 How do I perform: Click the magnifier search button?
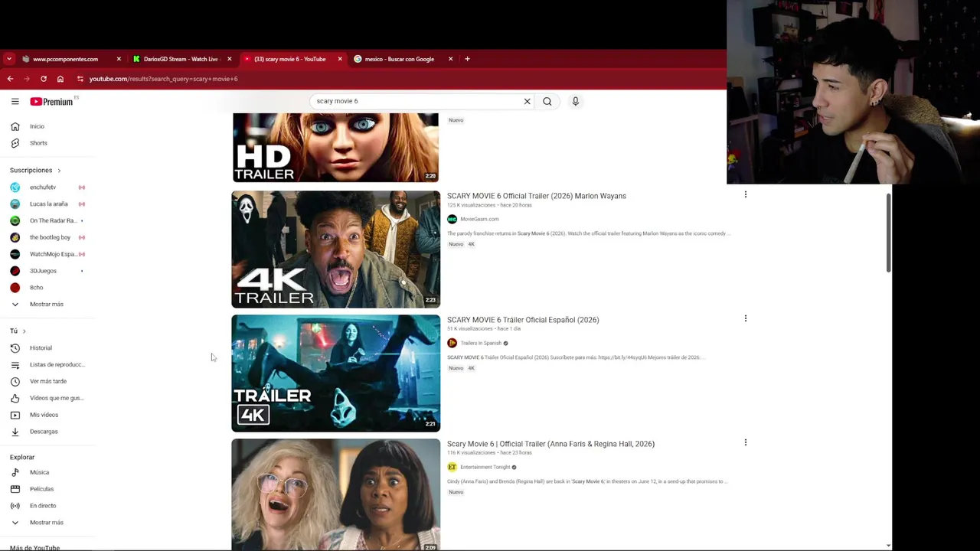[x=547, y=101]
